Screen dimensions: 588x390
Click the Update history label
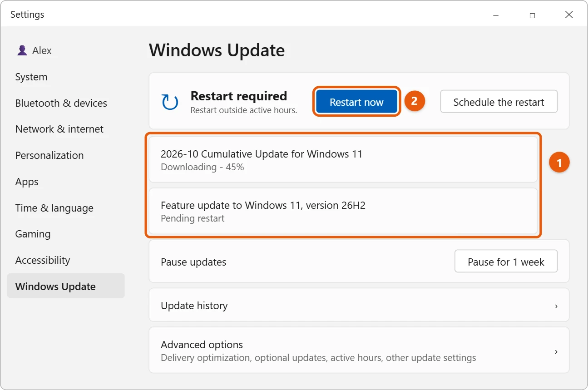194,306
